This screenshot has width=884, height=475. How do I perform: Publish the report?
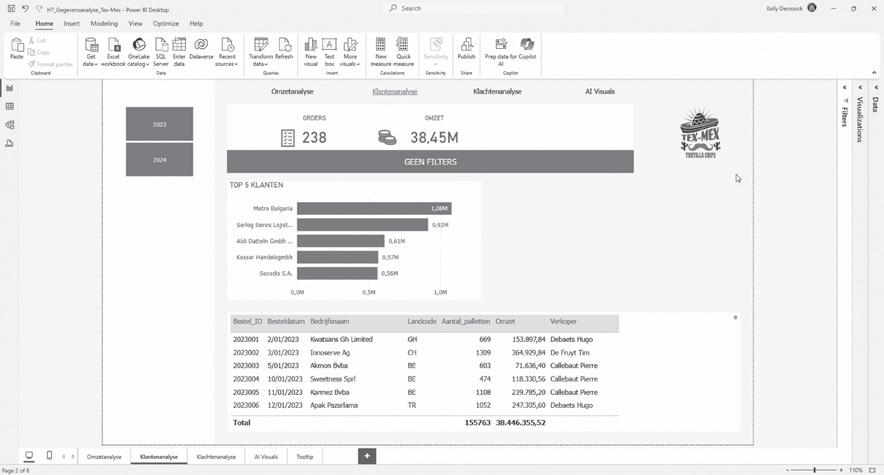click(x=466, y=49)
